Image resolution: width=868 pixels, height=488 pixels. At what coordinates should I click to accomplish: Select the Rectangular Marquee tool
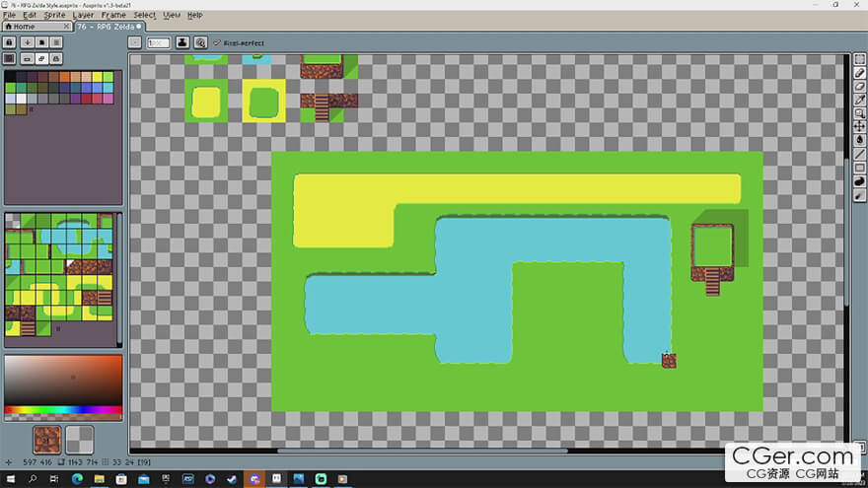(859, 59)
